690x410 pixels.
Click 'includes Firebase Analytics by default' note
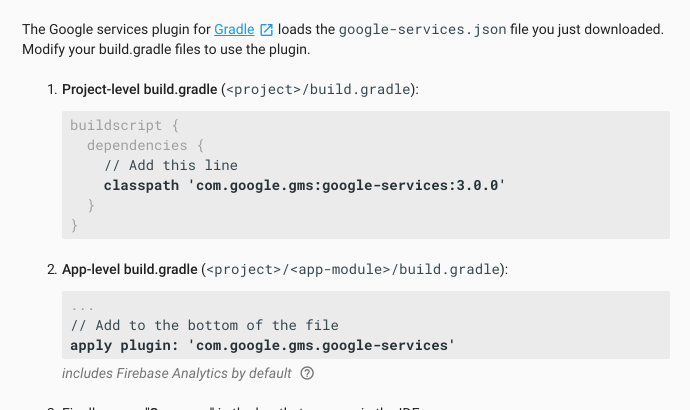tap(177, 373)
